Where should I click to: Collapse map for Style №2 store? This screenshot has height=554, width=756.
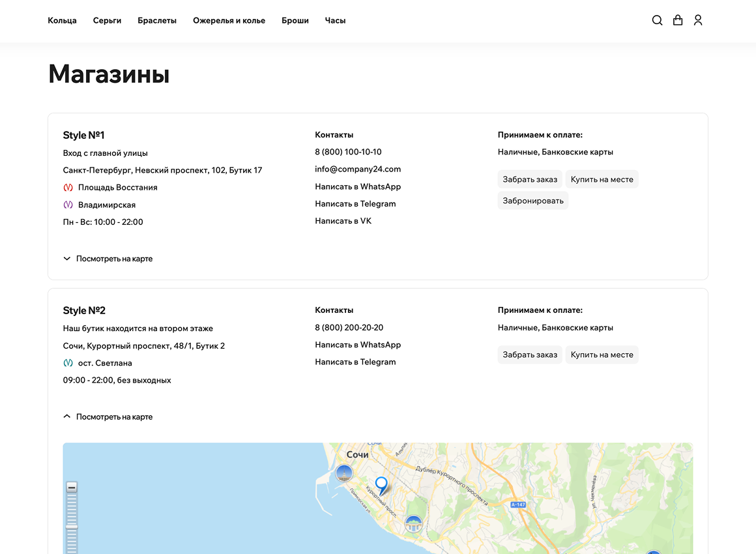pyautogui.click(x=108, y=417)
